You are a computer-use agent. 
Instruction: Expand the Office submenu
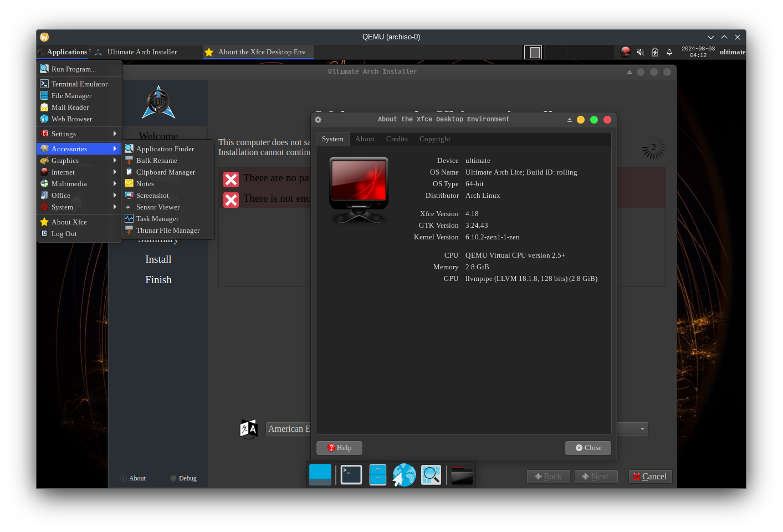tap(79, 195)
